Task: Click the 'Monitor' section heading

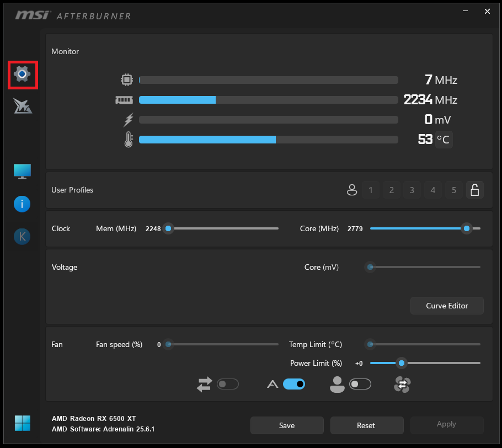Action: pos(65,51)
